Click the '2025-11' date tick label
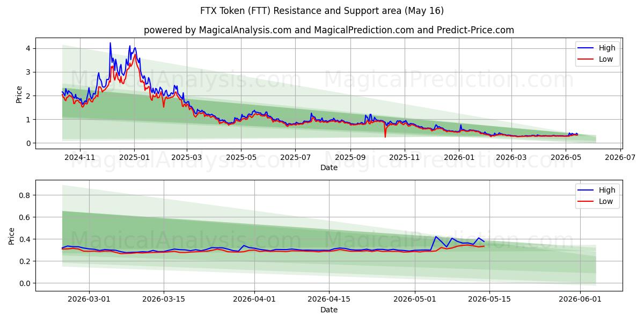The height and width of the screenshot is (322, 644). click(405, 157)
